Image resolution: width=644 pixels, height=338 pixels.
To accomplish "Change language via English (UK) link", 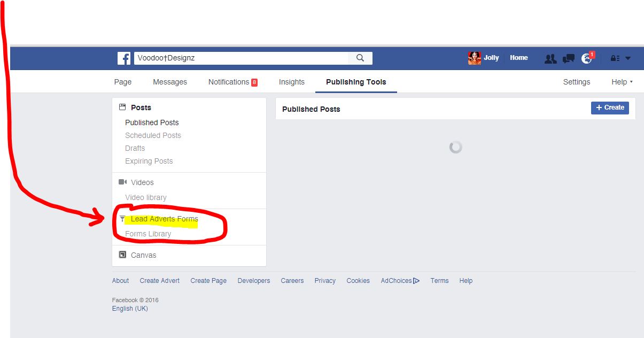I will pyautogui.click(x=130, y=309).
